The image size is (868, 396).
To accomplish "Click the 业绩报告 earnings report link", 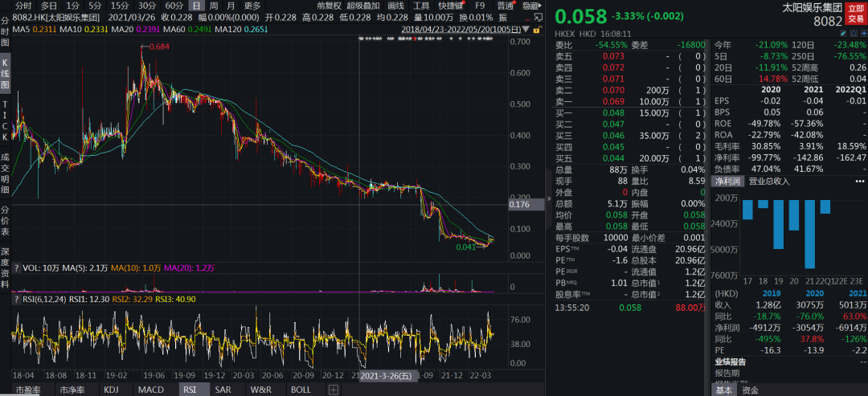I will (731, 362).
